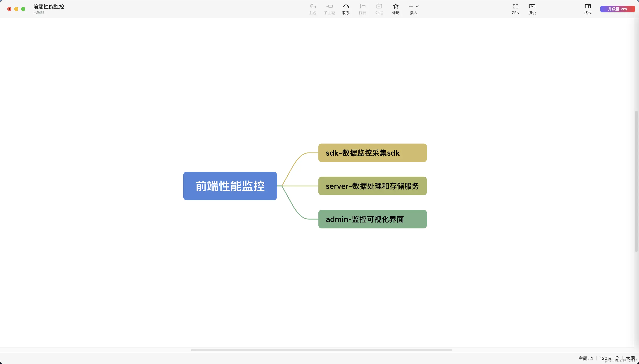Click the 升级至 Pro button

point(618,9)
